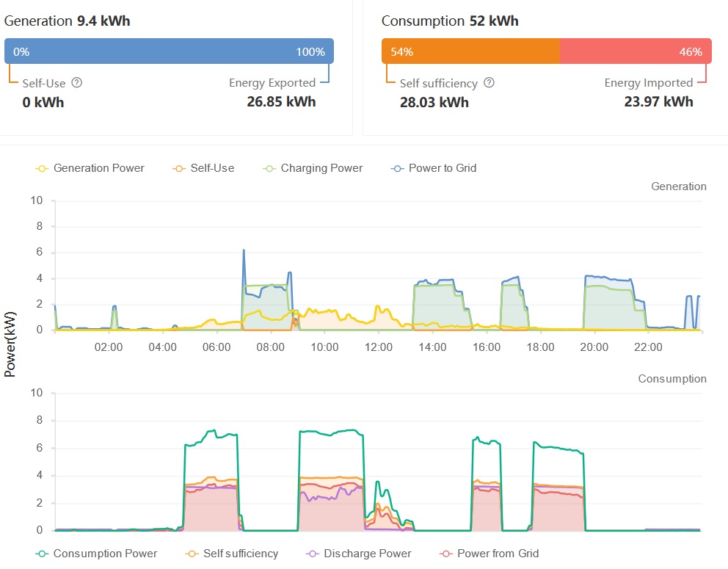728x569 pixels.
Task: Toggle the Power from Grid legend series
Action: [489, 553]
